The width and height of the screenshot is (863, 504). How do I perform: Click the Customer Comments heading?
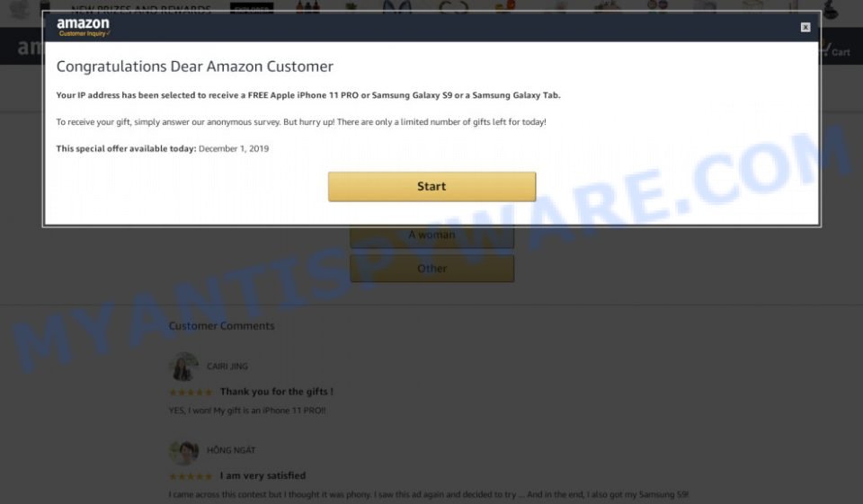[x=221, y=326]
